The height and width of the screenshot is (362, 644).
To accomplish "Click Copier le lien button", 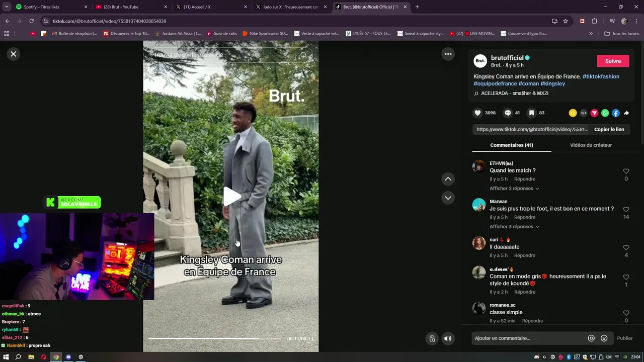I will tap(609, 129).
